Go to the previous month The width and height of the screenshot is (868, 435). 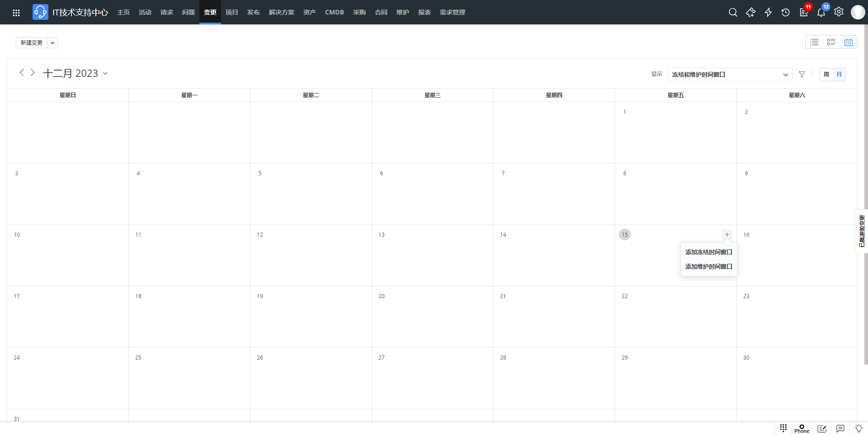[x=22, y=72]
